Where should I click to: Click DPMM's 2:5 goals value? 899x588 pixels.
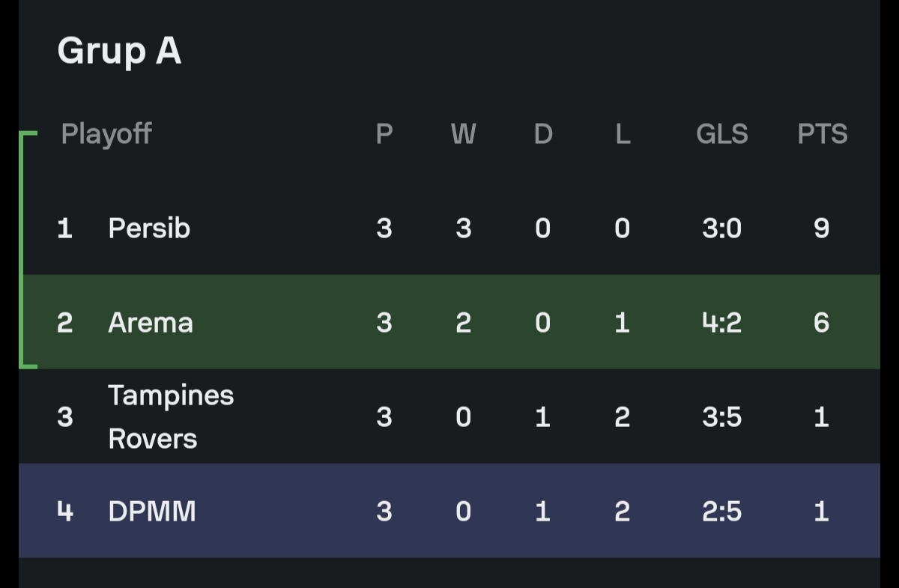[x=722, y=511]
